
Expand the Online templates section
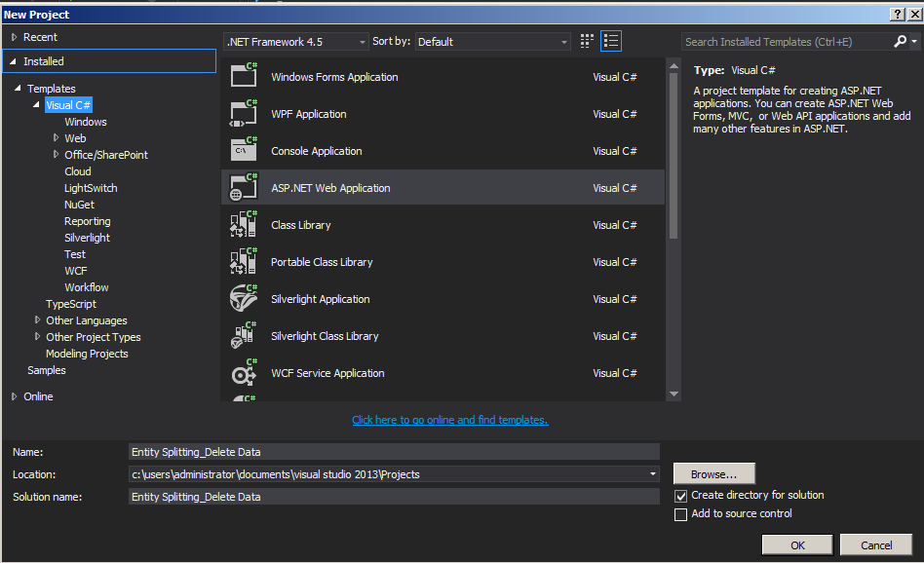click(15, 396)
